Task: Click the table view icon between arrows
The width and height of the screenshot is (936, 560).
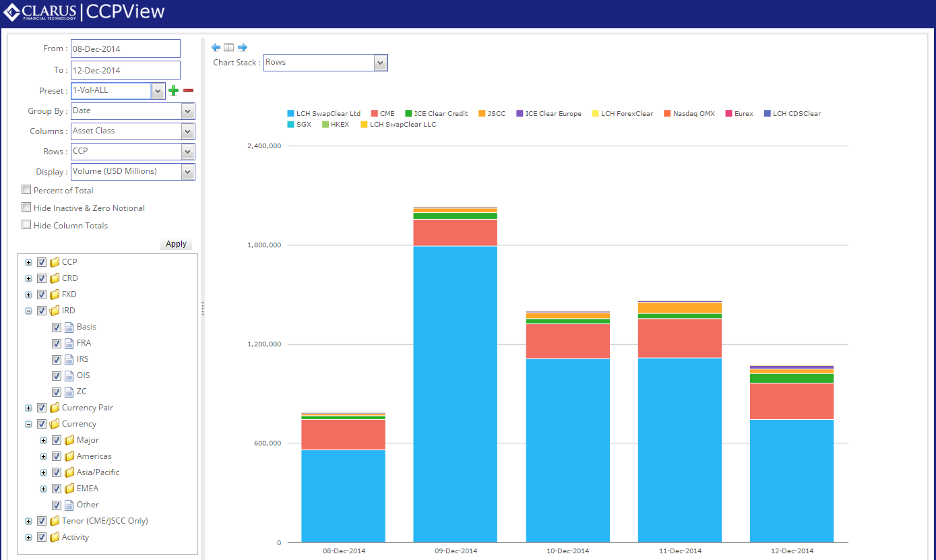Action: (x=229, y=47)
